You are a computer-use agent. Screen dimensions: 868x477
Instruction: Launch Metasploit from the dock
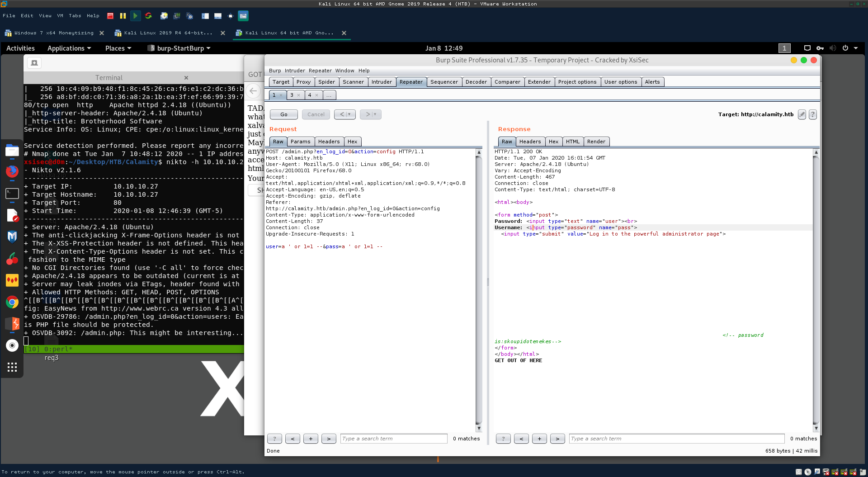tap(12, 236)
